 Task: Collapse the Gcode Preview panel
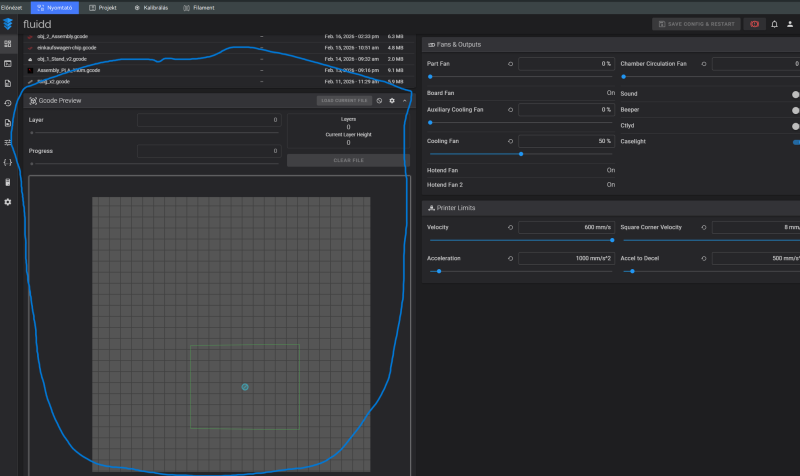pyautogui.click(x=405, y=101)
